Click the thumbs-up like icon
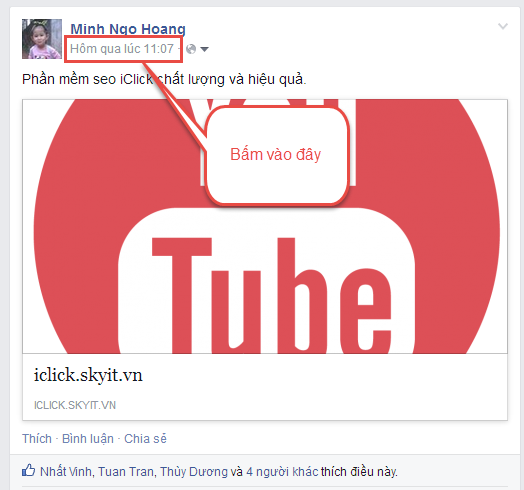 coord(28,470)
